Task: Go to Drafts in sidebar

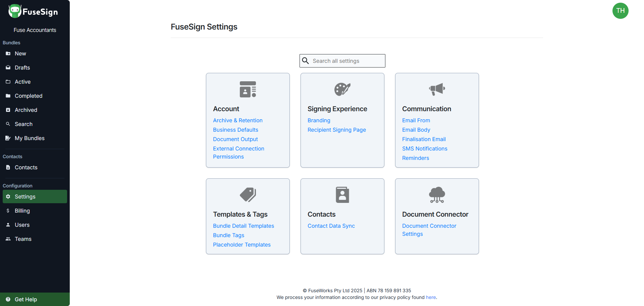Action: [22, 68]
